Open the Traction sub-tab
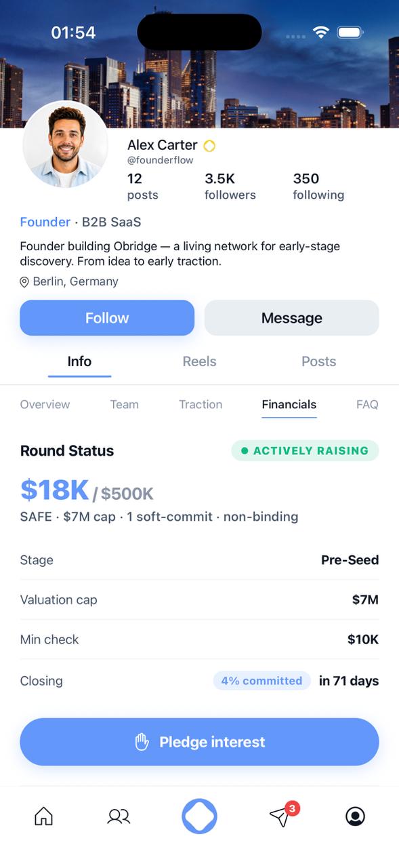 (201, 404)
